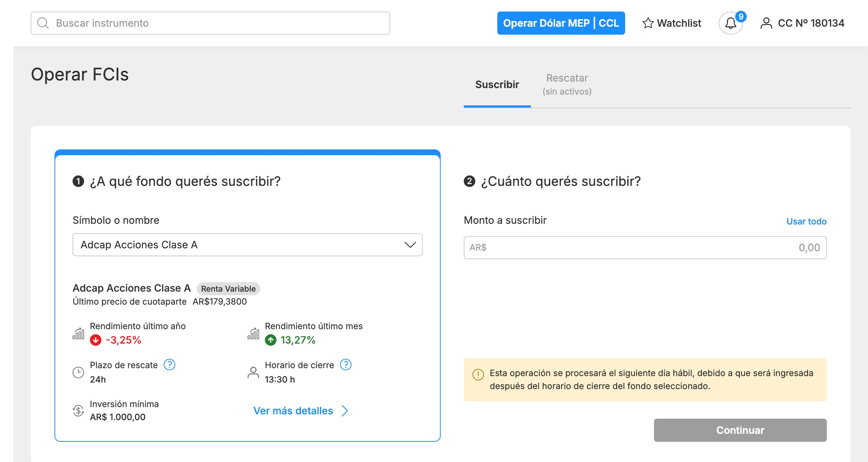Click the 24h rescue term value
The height and width of the screenshot is (462, 868).
[x=98, y=379]
